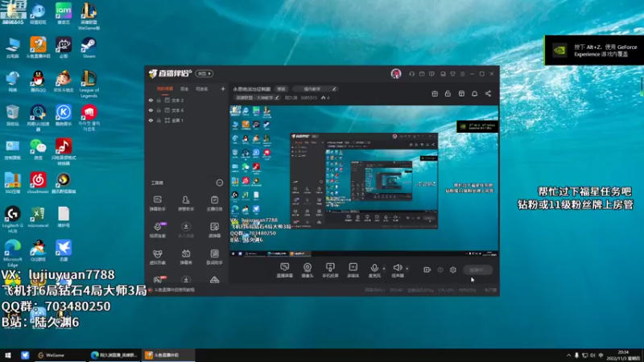Open the settings gear beside start button

453,269
